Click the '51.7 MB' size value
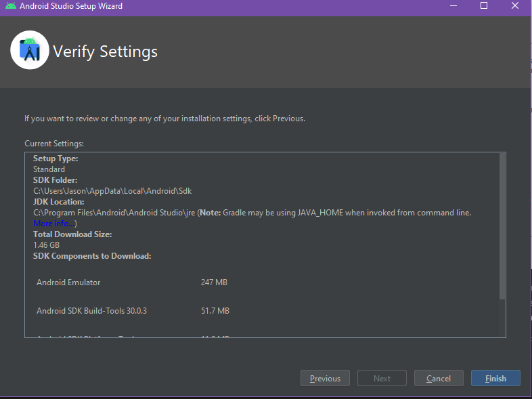Viewport: 532px width, 399px height. click(x=215, y=311)
